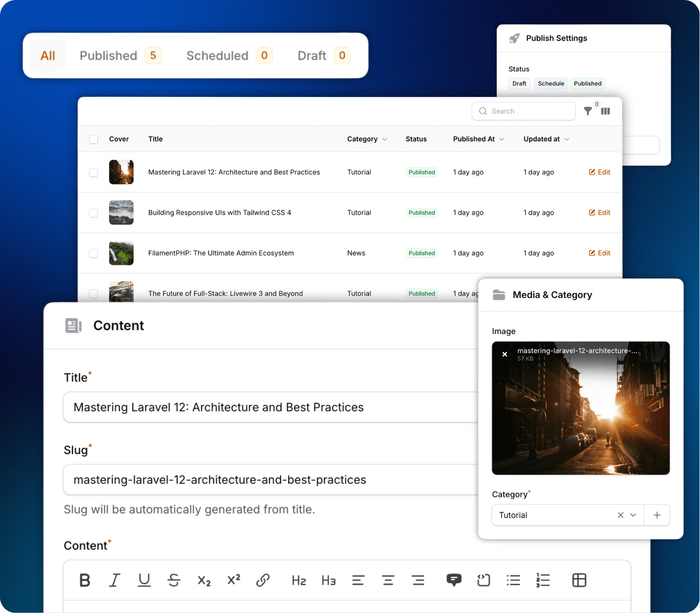
Task: Open cover thumbnail of Tailwind post
Action: [x=121, y=212]
